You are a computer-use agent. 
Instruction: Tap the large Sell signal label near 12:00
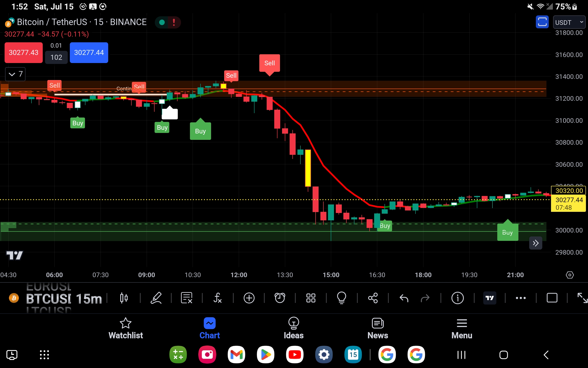[x=269, y=63]
